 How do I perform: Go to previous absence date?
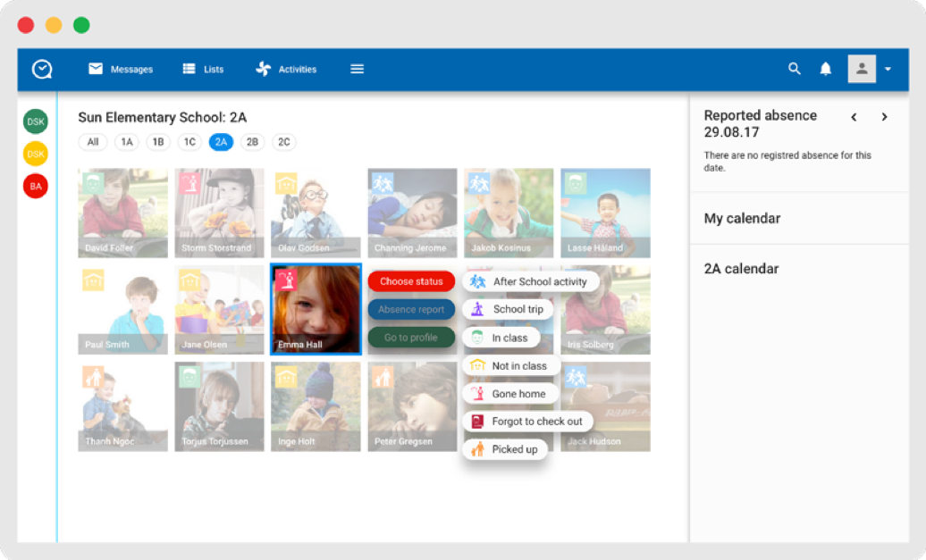click(854, 117)
